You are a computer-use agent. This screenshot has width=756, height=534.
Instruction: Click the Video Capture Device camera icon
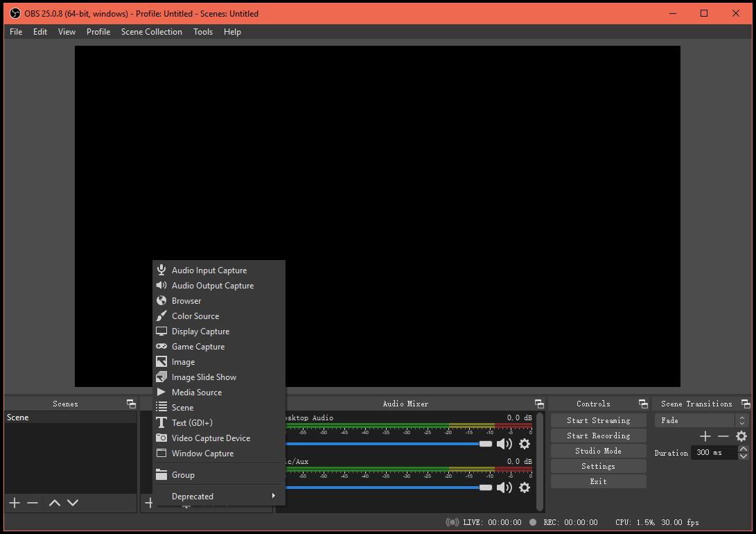click(x=161, y=438)
